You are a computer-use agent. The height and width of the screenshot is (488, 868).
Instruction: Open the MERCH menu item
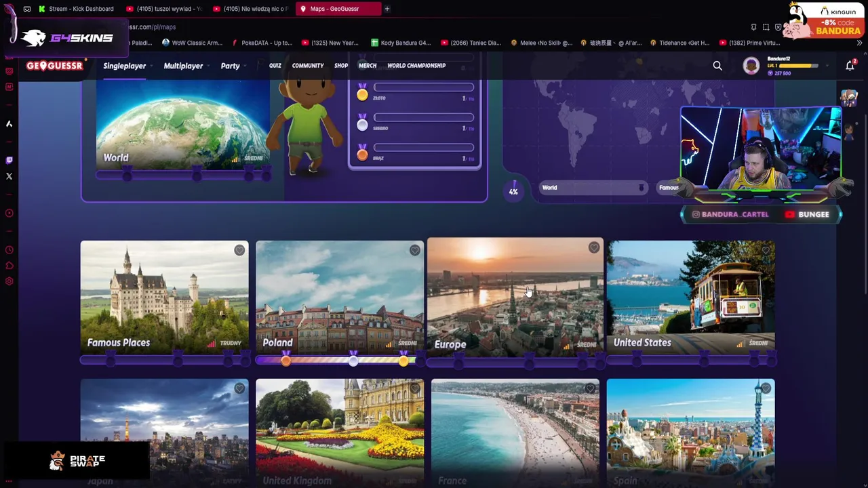click(368, 66)
